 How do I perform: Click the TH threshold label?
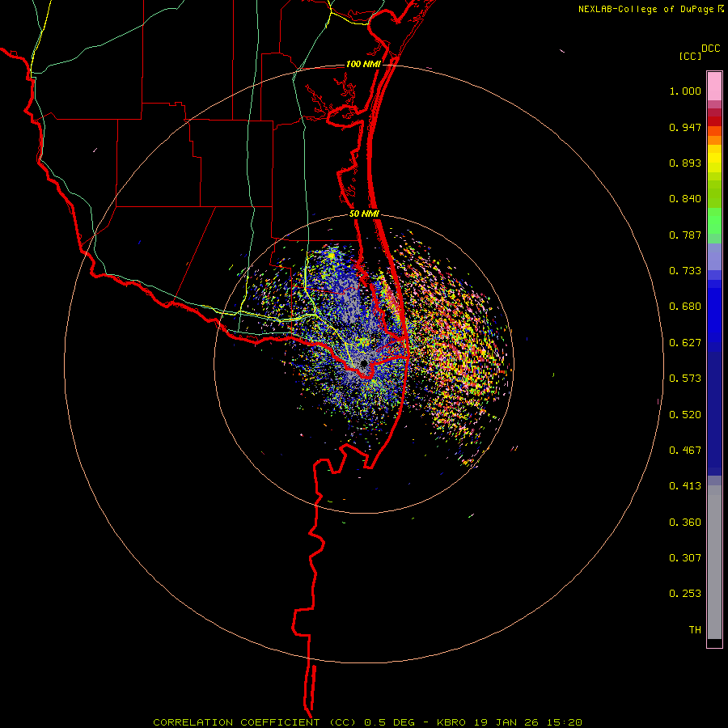click(695, 630)
